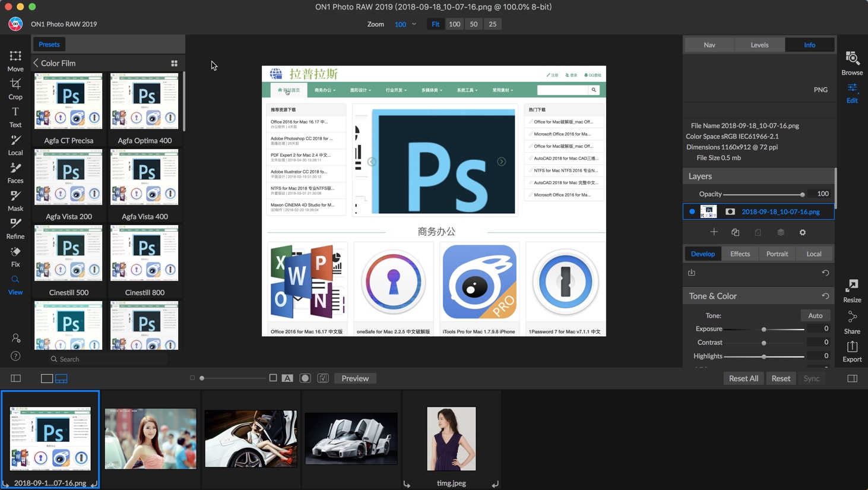This screenshot has height=490, width=868.
Task: Click the presets Search field
Action: pyautogui.click(x=108, y=359)
